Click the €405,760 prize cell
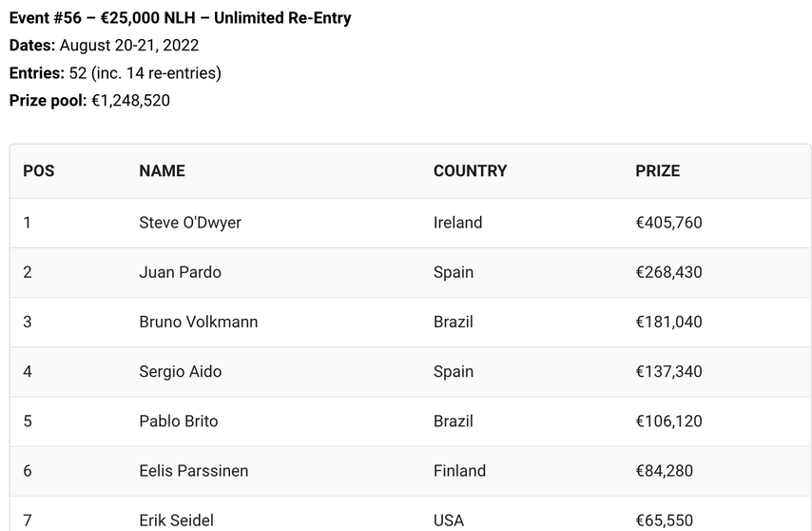The width and height of the screenshot is (812, 531). click(x=668, y=223)
